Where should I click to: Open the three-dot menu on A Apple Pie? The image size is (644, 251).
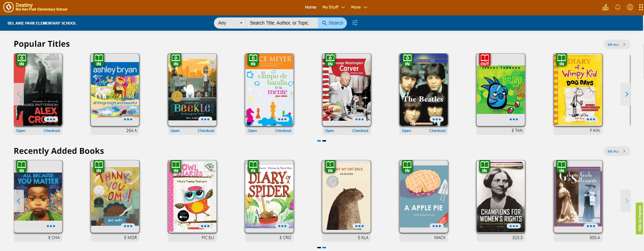coord(437,226)
